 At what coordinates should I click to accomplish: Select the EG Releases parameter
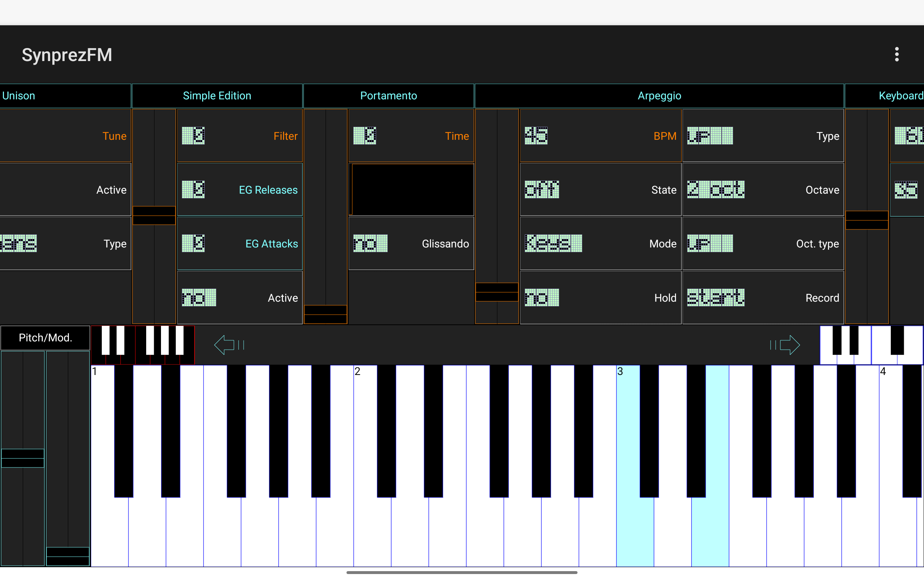tap(240, 190)
